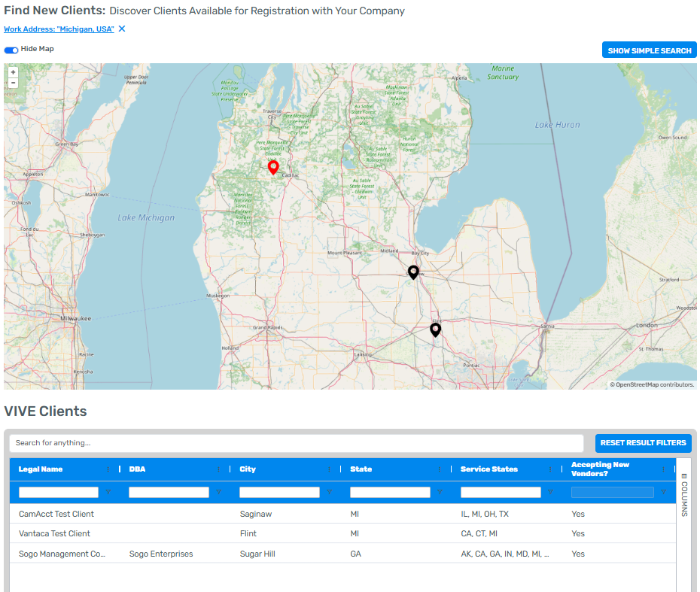Screen dimensions: 700x592
Task: Select the Vantaca Test Client row
Action: point(343,533)
